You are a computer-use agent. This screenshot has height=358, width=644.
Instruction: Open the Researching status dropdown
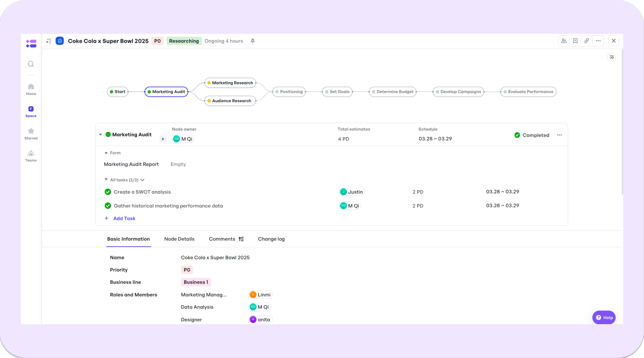pos(184,41)
